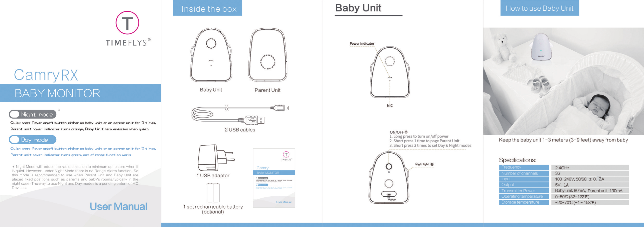Click 'Short press 1 time to page Parent Unit'
This screenshot has width=644, height=227.
(x=424, y=141)
